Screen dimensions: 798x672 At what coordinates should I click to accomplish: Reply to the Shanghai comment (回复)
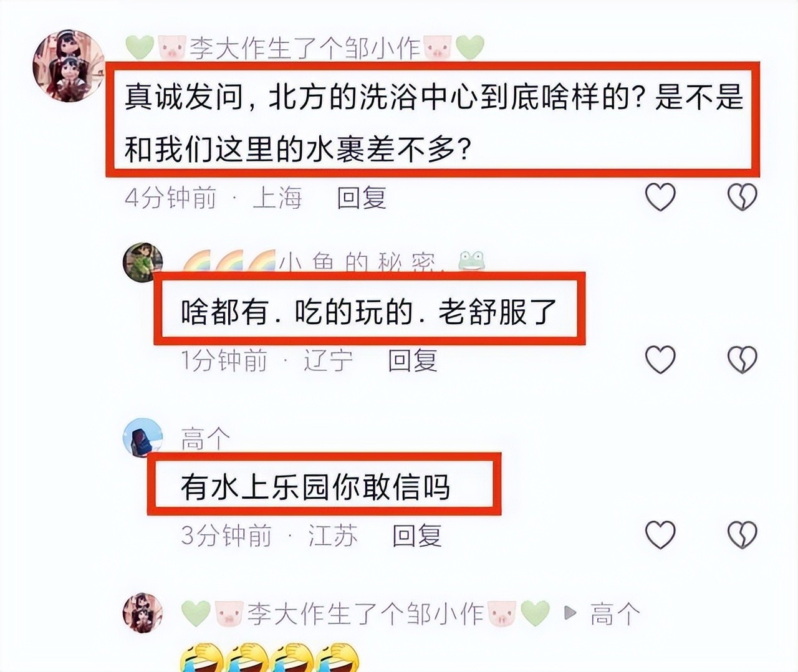pyautogui.click(x=362, y=198)
